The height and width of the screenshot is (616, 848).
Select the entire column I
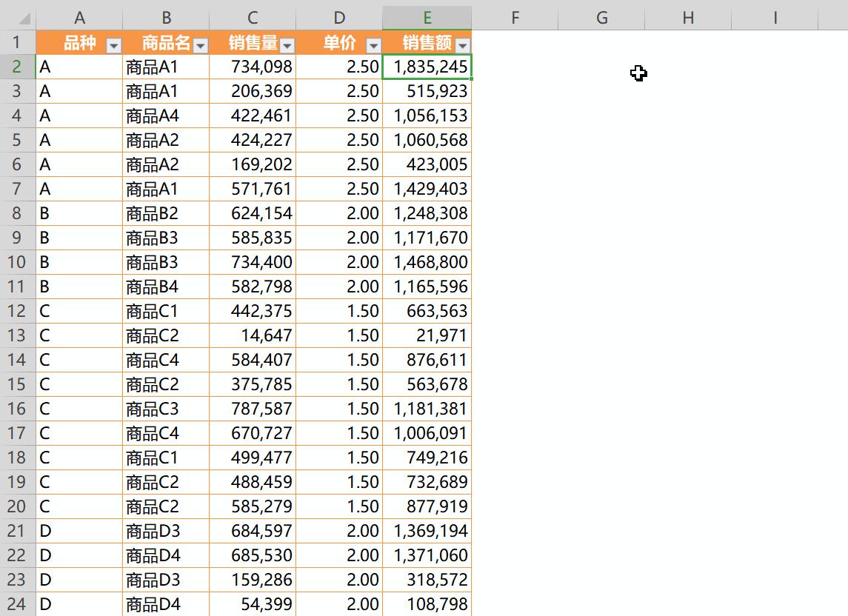[775, 18]
